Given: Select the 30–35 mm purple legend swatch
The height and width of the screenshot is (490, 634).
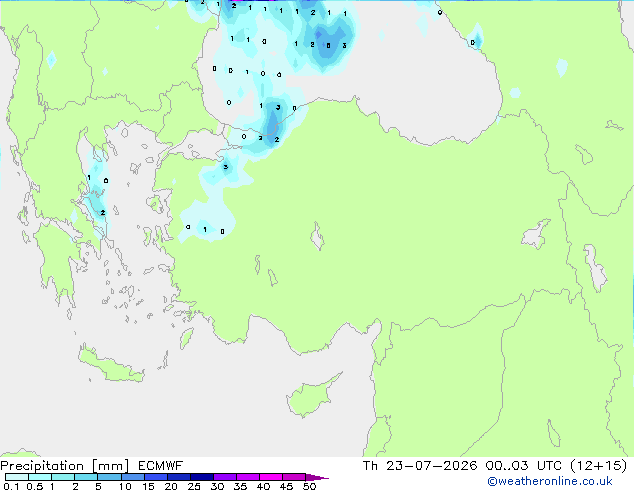Looking at the screenshot, I should coord(224,477).
